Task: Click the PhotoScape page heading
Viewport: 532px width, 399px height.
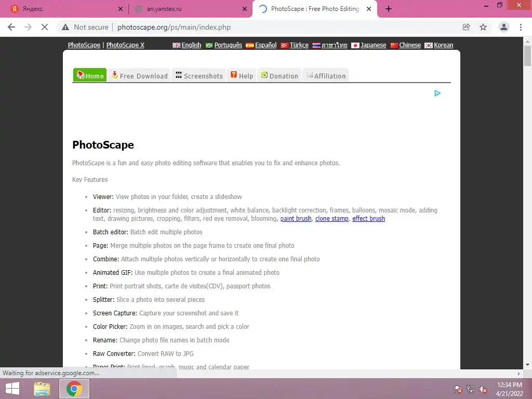Action: [x=103, y=145]
